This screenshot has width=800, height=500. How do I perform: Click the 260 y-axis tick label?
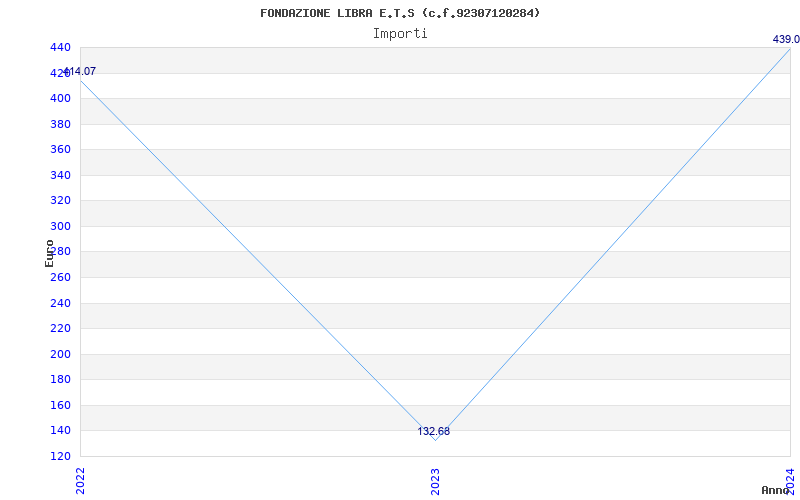[60, 277]
